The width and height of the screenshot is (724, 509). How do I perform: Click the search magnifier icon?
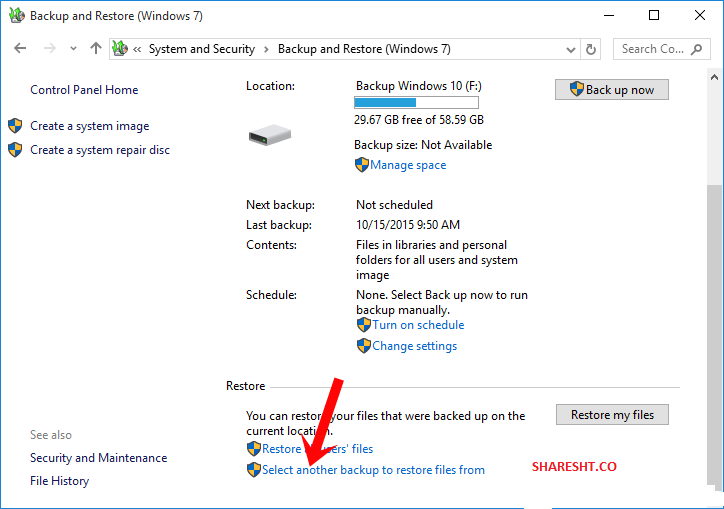click(696, 49)
